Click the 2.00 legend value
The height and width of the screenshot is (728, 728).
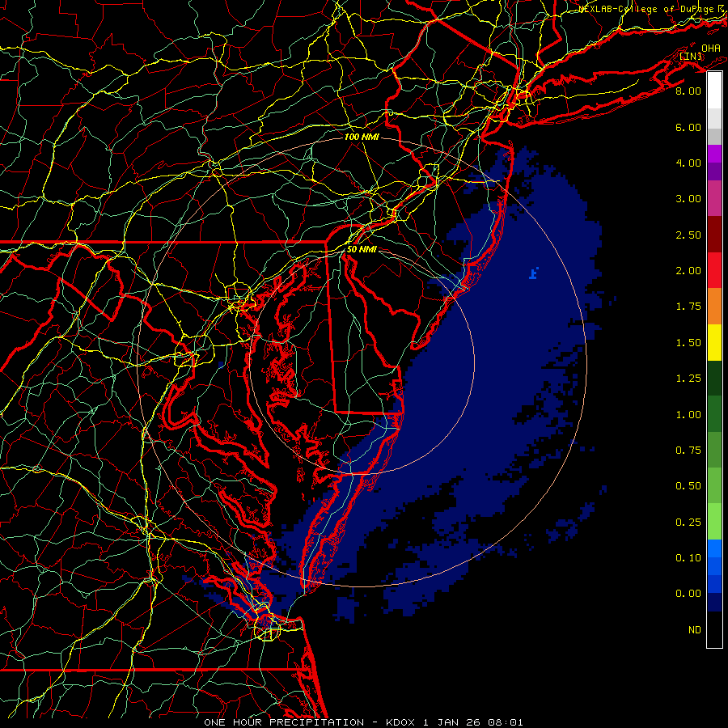click(688, 271)
